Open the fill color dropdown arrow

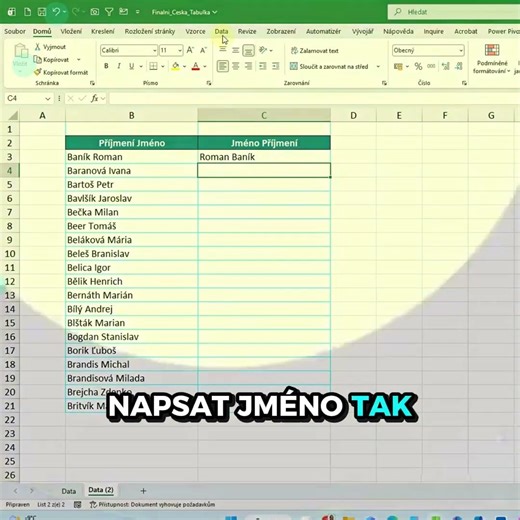click(184, 66)
